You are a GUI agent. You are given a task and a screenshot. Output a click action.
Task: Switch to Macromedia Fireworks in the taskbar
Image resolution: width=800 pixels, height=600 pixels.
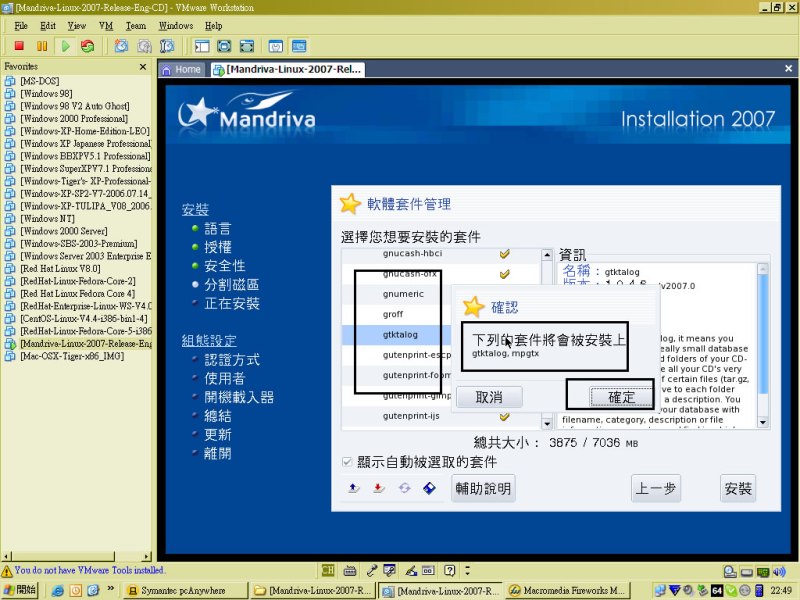(567, 590)
